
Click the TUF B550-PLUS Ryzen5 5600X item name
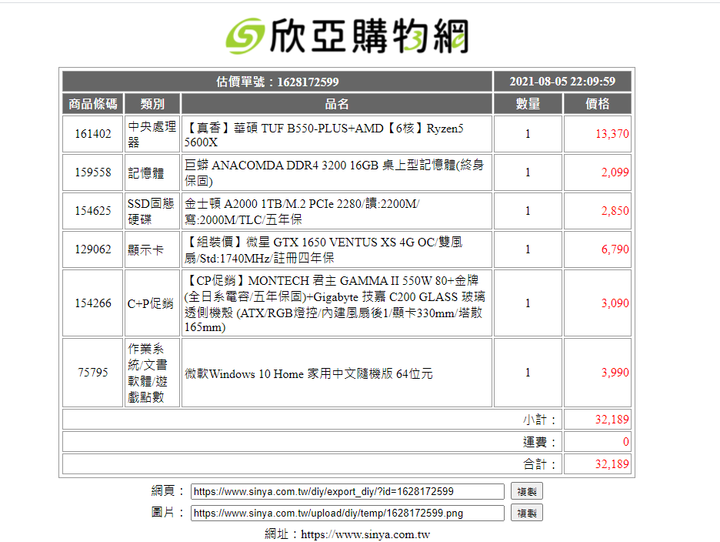point(324,135)
